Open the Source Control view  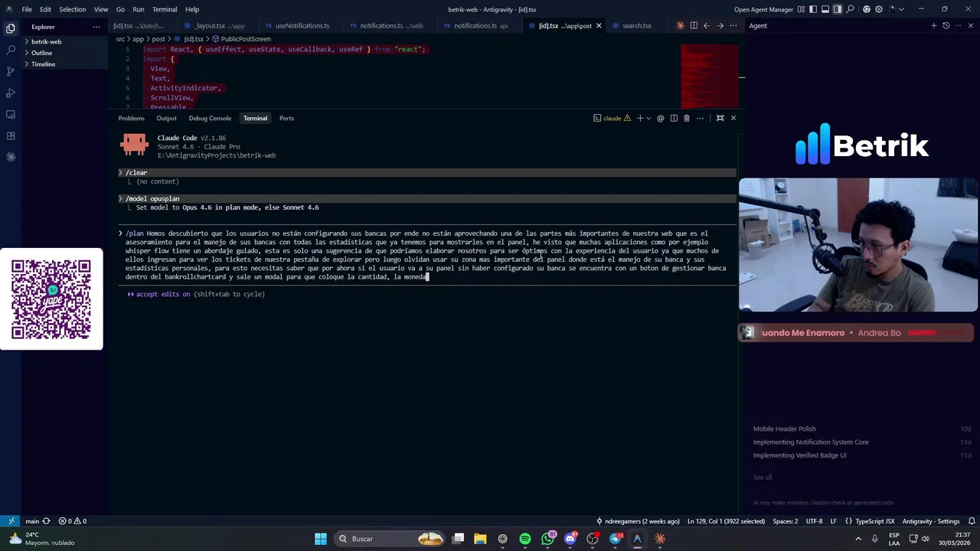click(x=11, y=71)
